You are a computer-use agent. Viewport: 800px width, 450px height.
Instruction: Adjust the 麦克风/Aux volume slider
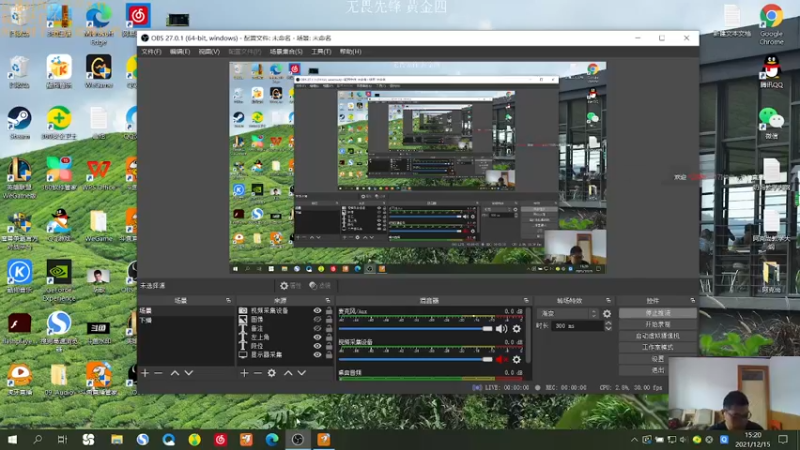[x=415, y=329]
